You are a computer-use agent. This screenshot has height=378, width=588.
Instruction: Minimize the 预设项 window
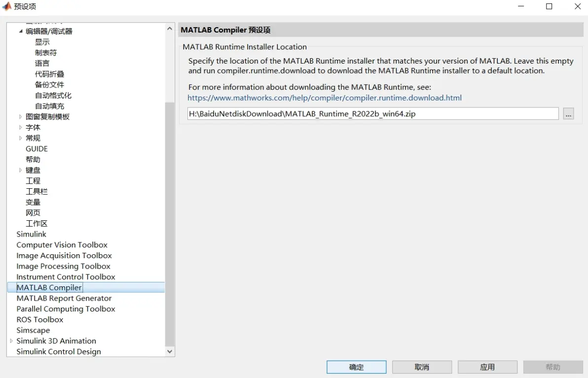(x=521, y=6)
